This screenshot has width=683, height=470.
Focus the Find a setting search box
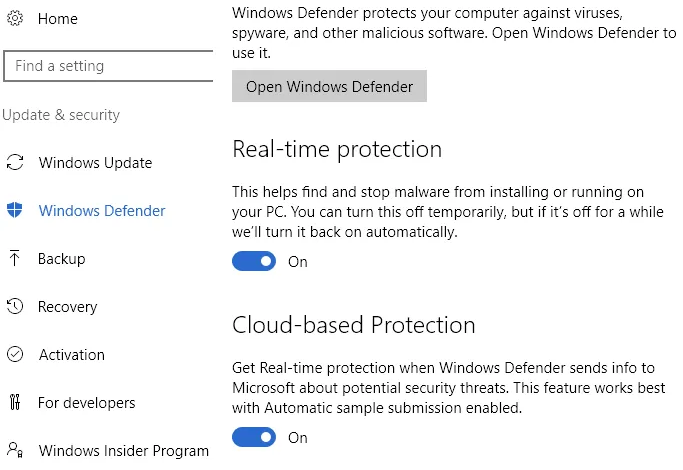click(x=108, y=66)
